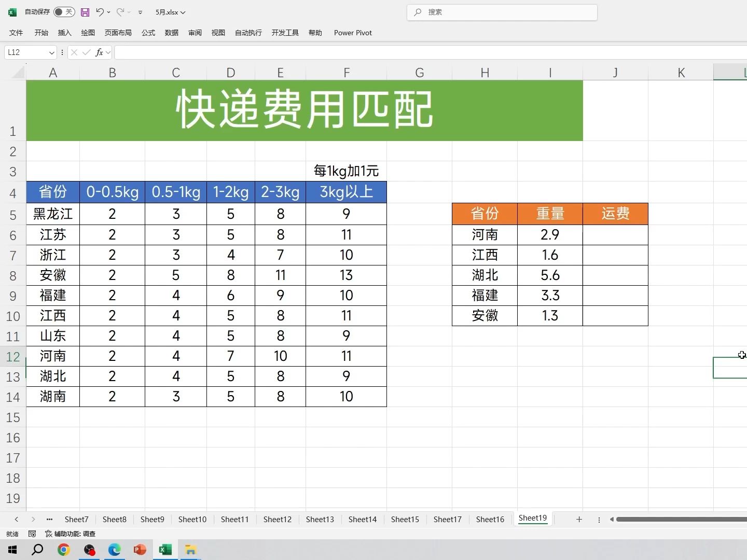This screenshot has height=560, width=747.
Task: Select the orange 运费 header cell
Action: coord(615,214)
